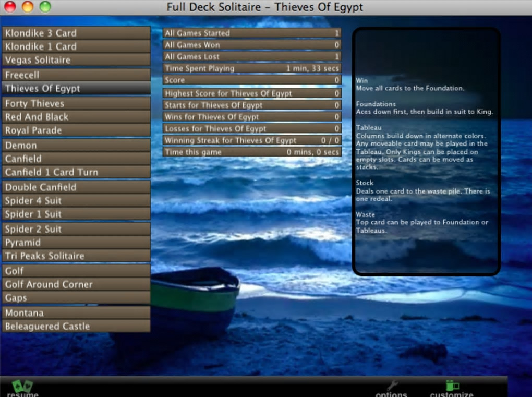Click Winning Streak for Thieves Of Egypt
The image size is (532, 397).
click(x=252, y=140)
